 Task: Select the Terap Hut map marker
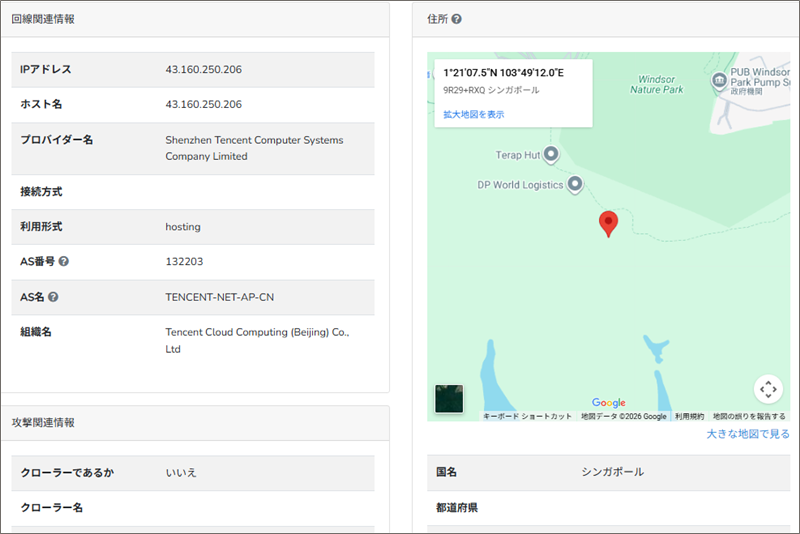point(550,154)
